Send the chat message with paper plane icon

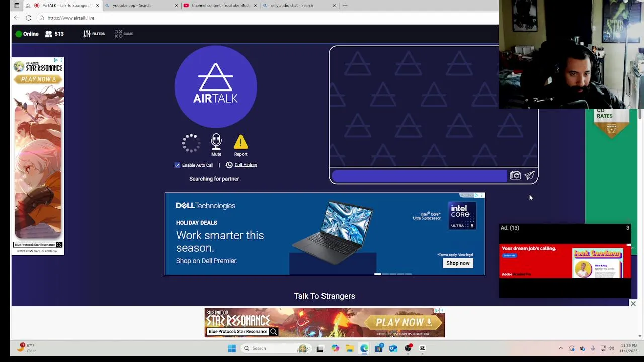(x=530, y=175)
